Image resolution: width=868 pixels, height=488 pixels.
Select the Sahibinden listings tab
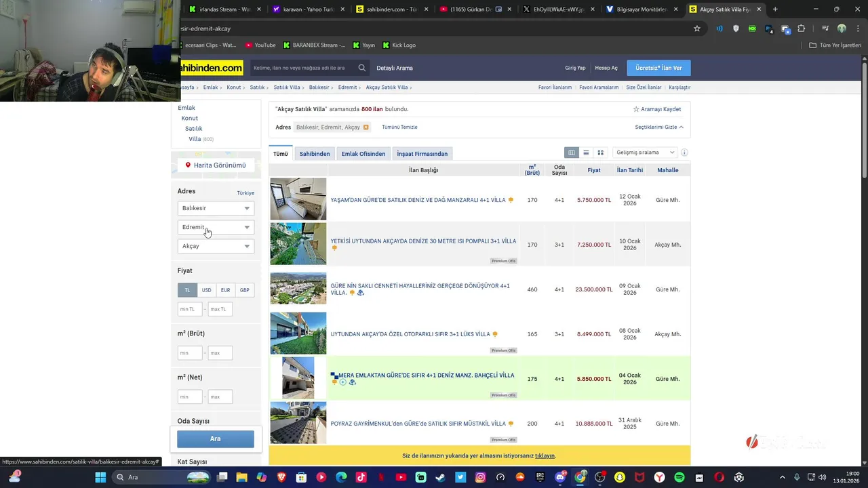(x=315, y=154)
